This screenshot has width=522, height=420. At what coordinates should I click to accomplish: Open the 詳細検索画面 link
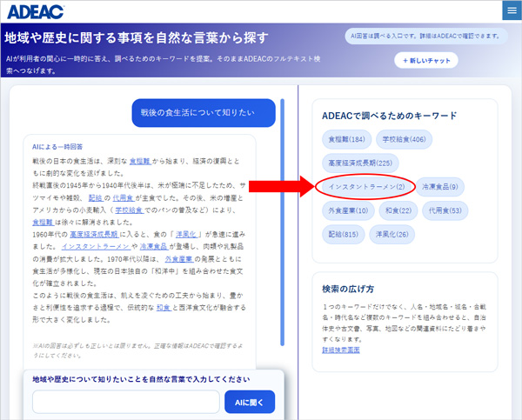coord(340,350)
